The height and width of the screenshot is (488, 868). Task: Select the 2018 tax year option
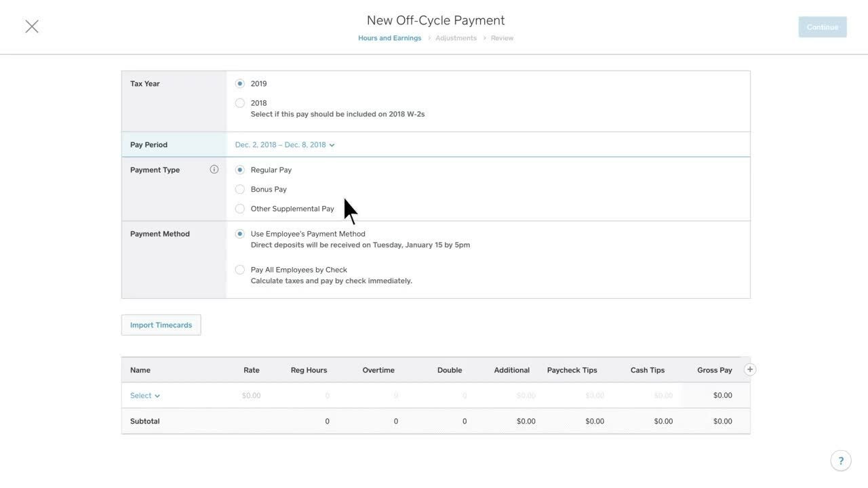pos(240,103)
